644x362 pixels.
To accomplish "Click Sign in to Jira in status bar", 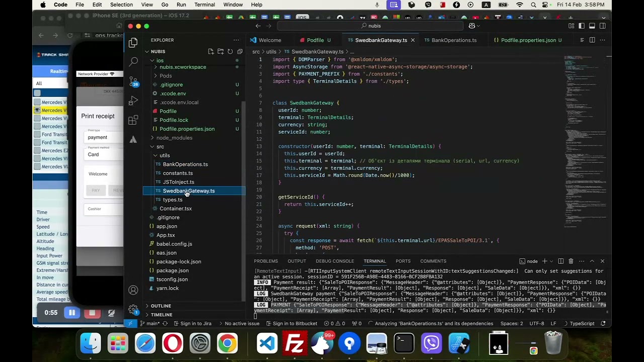I will click(192, 324).
